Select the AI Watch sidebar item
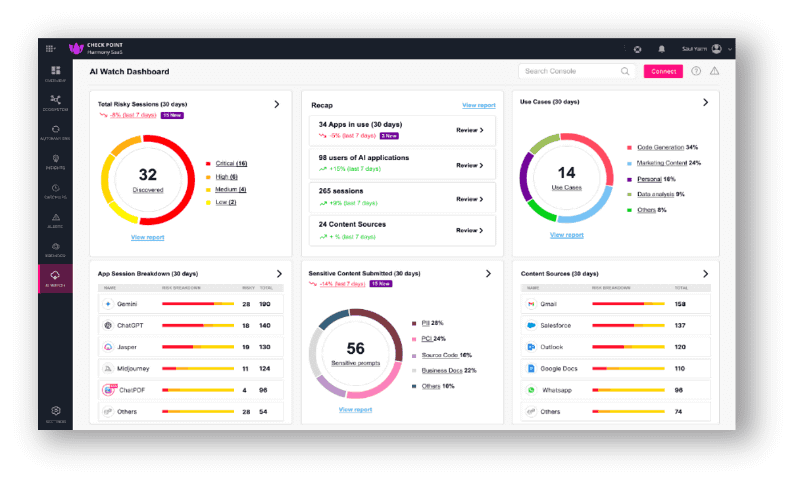This screenshot has width=800, height=488. (55, 279)
